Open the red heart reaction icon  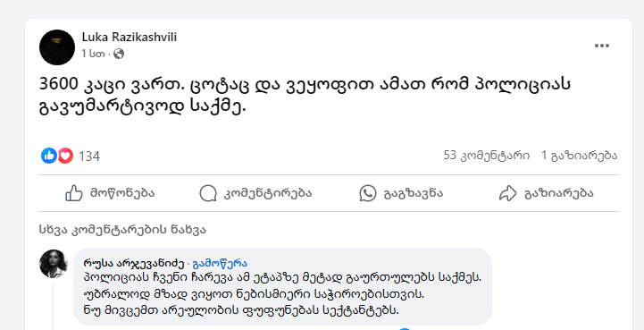(x=65, y=156)
